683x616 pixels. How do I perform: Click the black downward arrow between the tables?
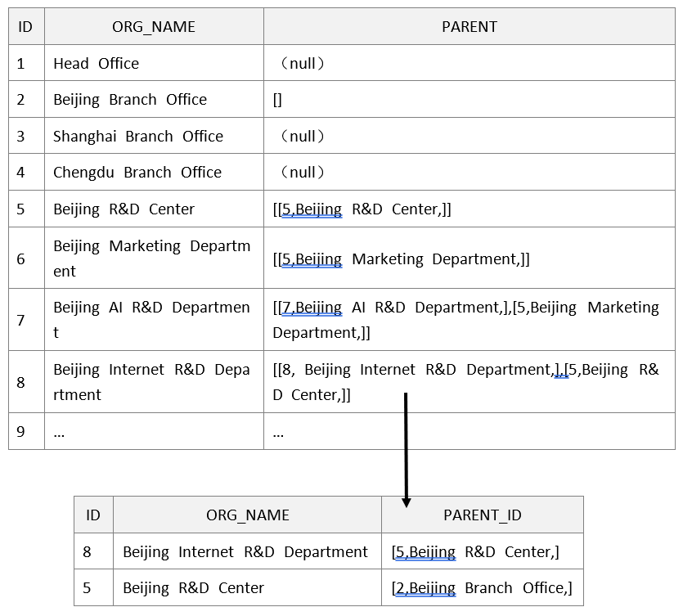click(x=406, y=450)
